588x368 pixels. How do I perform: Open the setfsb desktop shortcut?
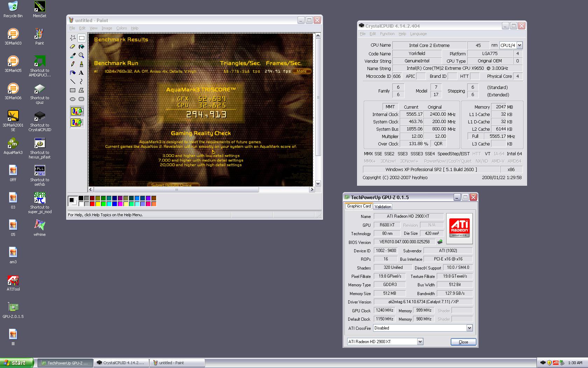coord(40,175)
